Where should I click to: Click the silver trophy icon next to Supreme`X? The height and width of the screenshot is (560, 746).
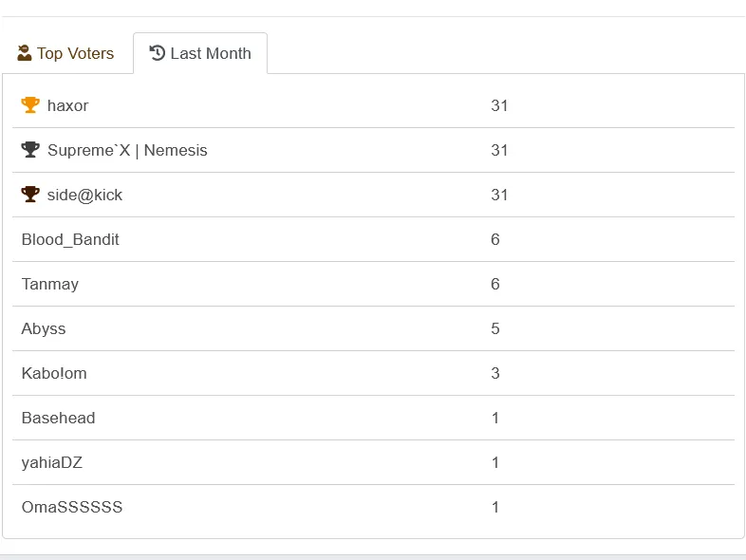click(30, 150)
